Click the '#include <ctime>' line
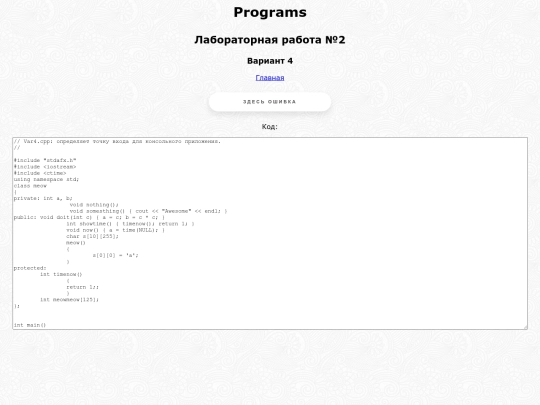The width and height of the screenshot is (540, 405). (x=40, y=173)
